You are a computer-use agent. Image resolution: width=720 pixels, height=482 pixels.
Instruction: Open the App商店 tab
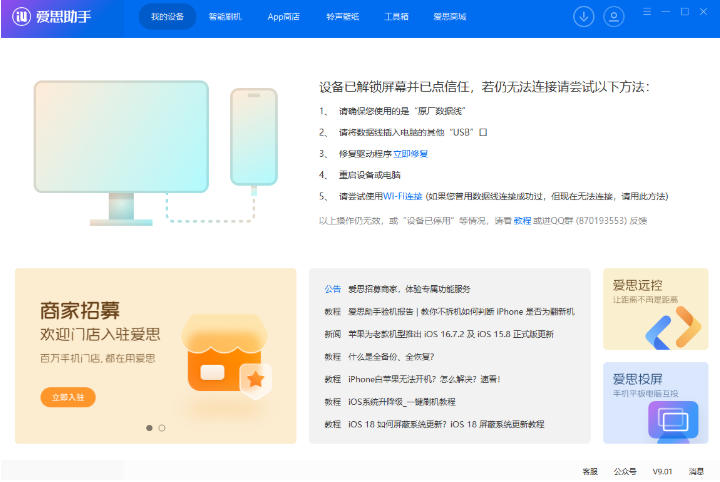(283, 17)
